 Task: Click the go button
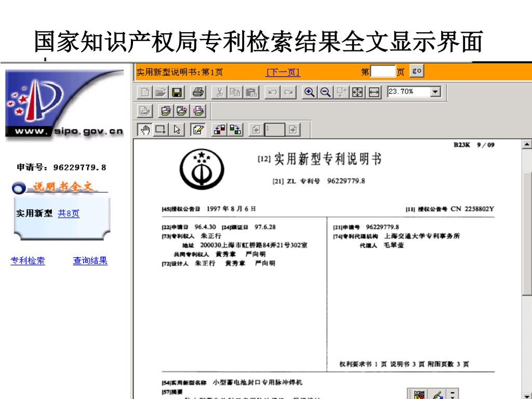(417, 71)
